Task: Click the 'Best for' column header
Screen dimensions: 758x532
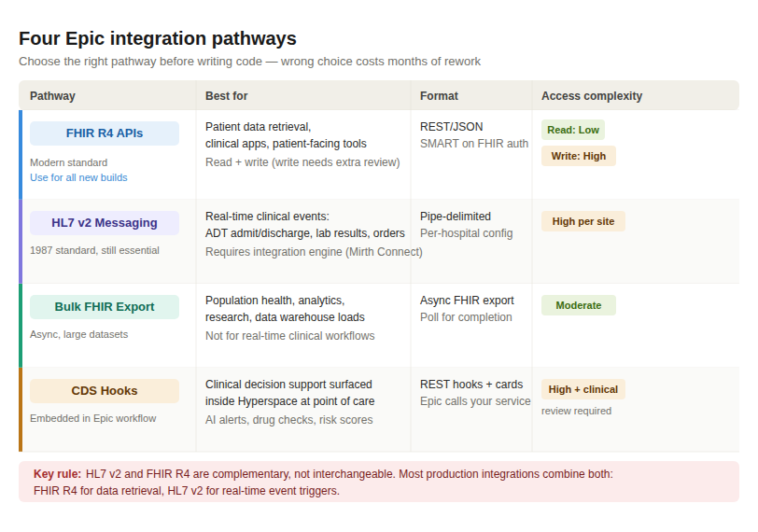Action: point(226,96)
